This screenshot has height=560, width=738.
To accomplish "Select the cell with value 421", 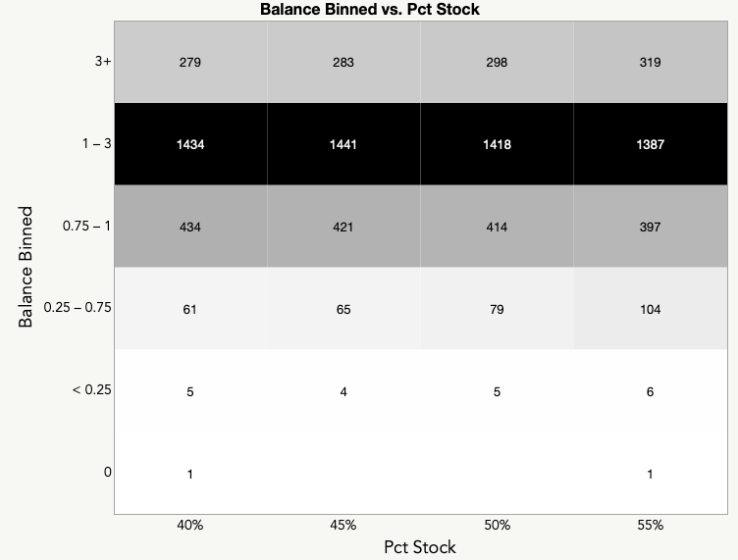I will pyautogui.click(x=343, y=227).
